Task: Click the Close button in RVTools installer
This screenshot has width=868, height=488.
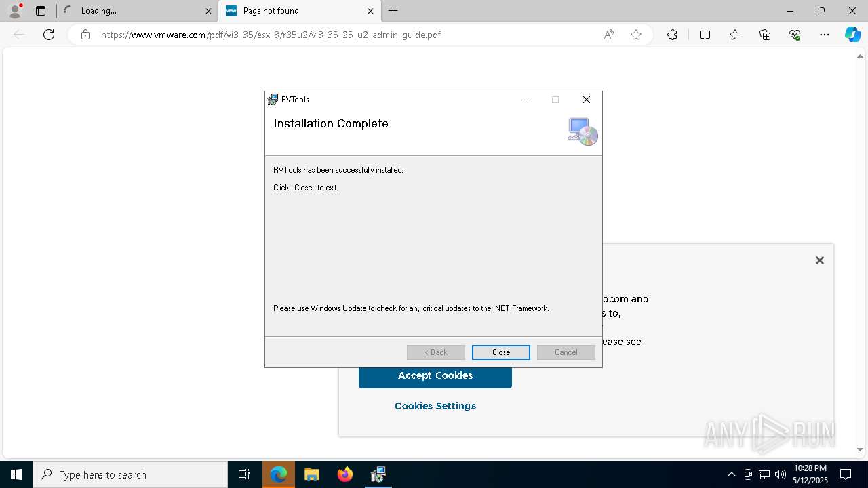Action: point(501,352)
